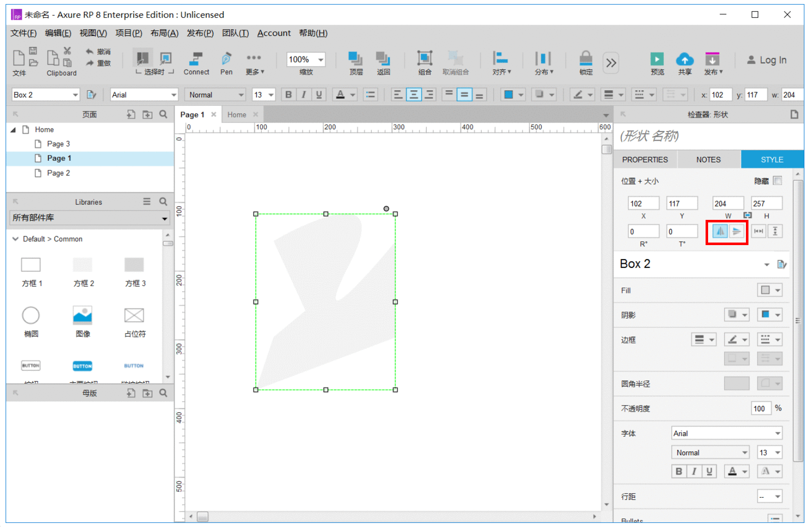812x529 pixels.
Task: Select Page 3 in the page tree
Action: click(x=59, y=144)
